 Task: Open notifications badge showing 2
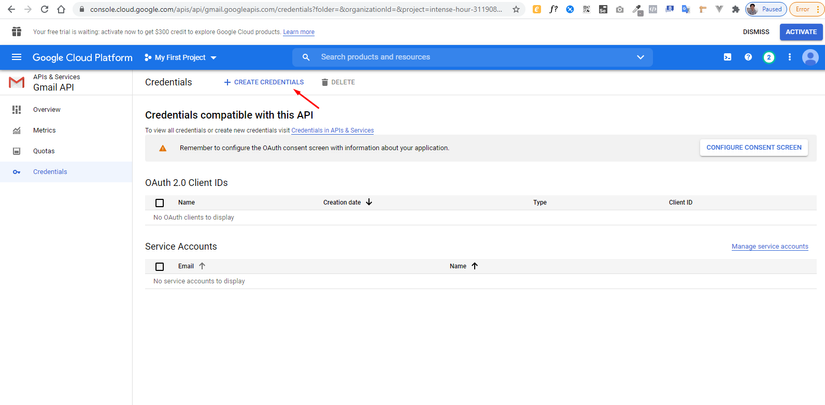[x=769, y=57]
